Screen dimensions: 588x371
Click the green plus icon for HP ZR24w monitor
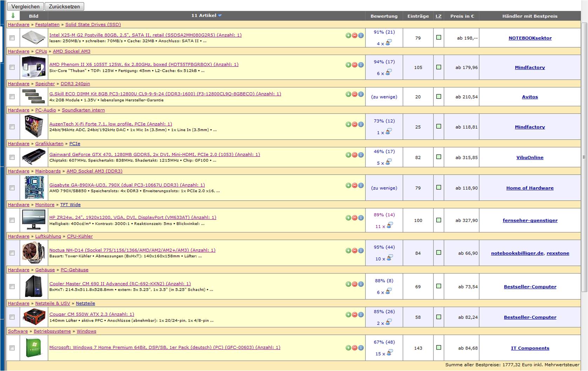pyautogui.click(x=348, y=218)
